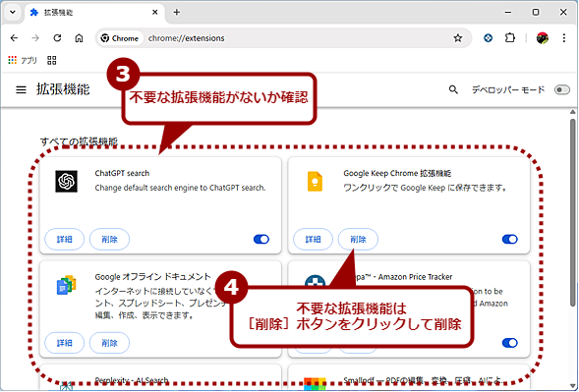Minimize the Chrome window
The image size is (579, 392).
point(508,12)
